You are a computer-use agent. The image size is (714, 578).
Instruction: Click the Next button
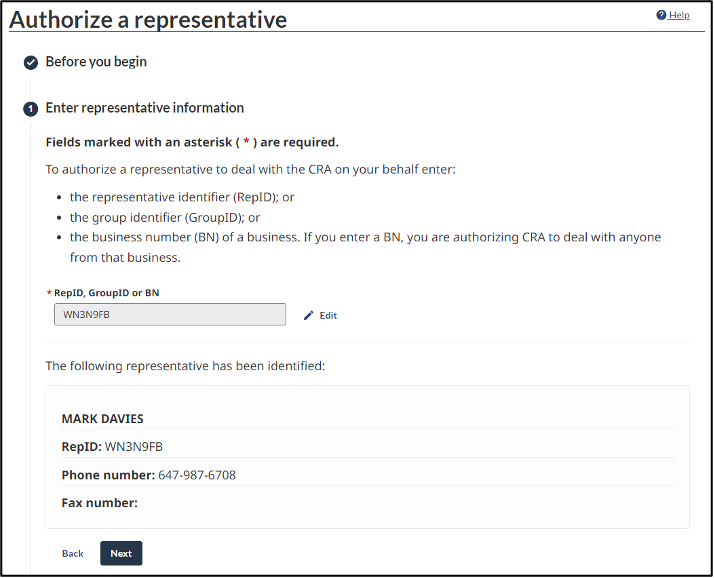121,553
